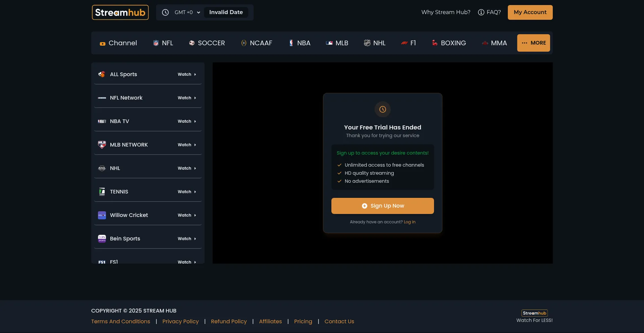
Task: Click the BOXING glove icon
Action: (x=435, y=43)
